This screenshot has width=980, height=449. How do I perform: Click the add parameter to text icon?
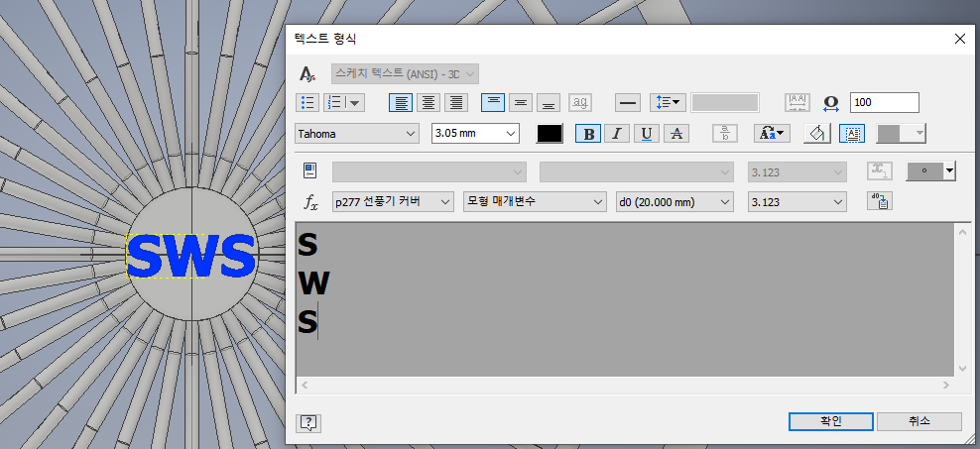[x=880, y=201]
